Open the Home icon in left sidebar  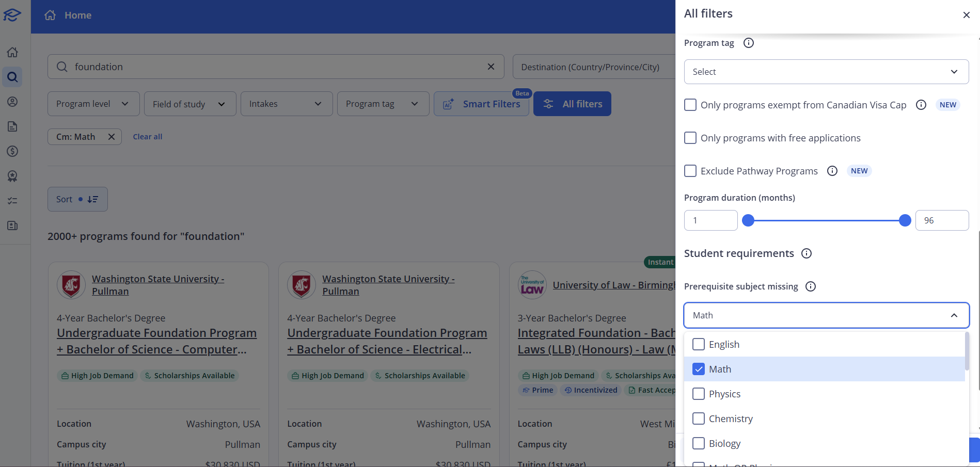click(12, 52)
